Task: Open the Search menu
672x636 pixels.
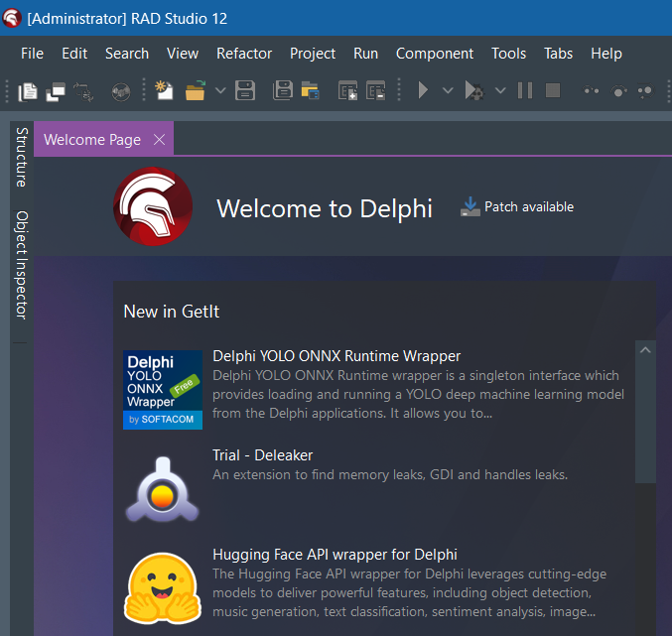Action: click(x=127, y=54)
